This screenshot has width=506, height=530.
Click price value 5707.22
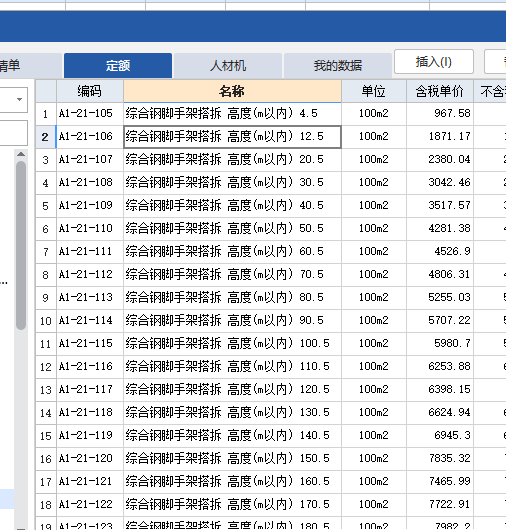450,320
